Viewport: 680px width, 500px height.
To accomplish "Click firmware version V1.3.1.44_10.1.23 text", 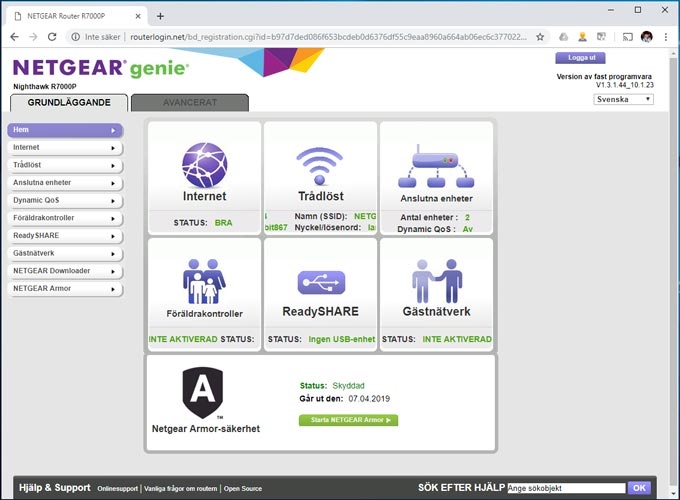I will (x=624, y=85).
